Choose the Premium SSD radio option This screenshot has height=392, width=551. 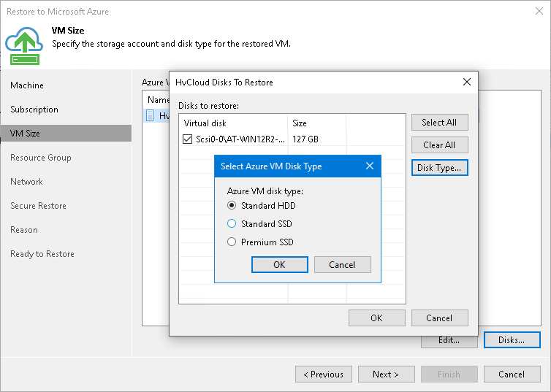(232, 242)
